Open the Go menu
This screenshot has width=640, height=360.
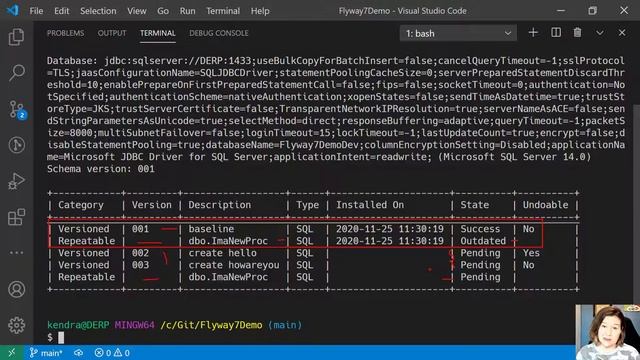(x=163, y=11)
